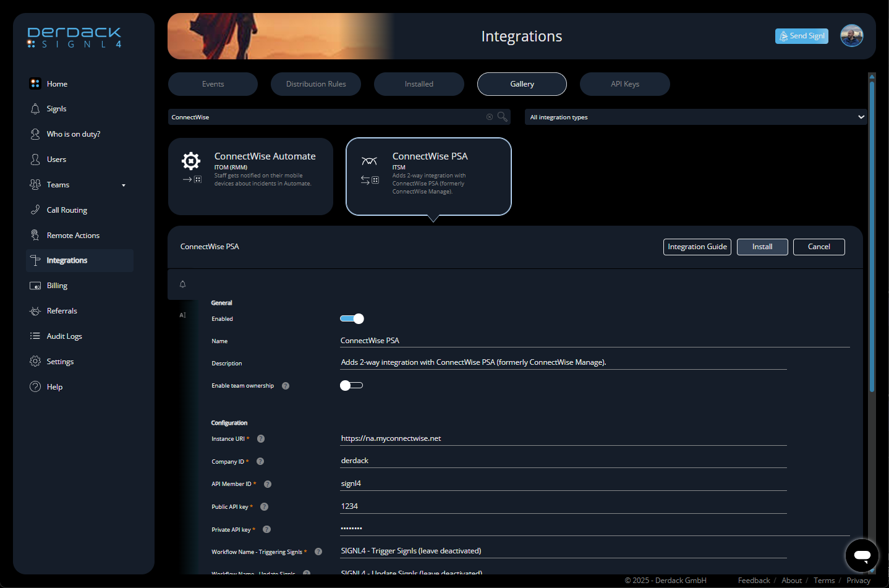Image resolution: width=889 pixels, height=588 pixels.
Task: Edit the Company ID field derdack
Action: [x=563, y=461]
